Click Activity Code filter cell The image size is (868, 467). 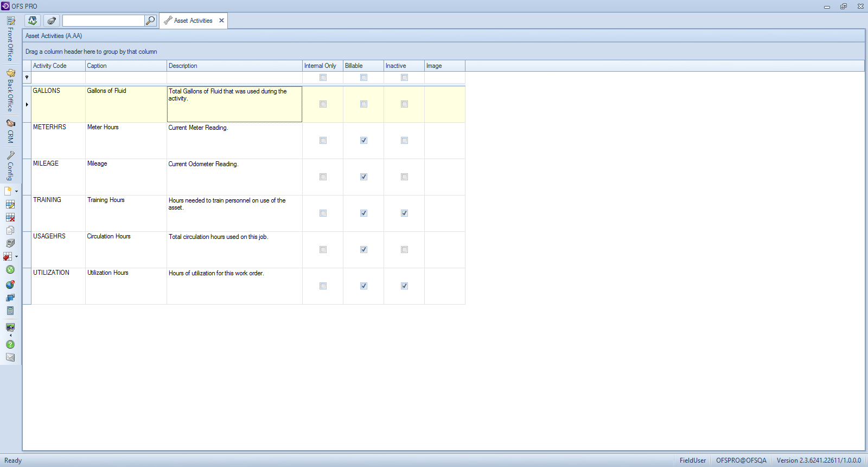coord(58,78)
